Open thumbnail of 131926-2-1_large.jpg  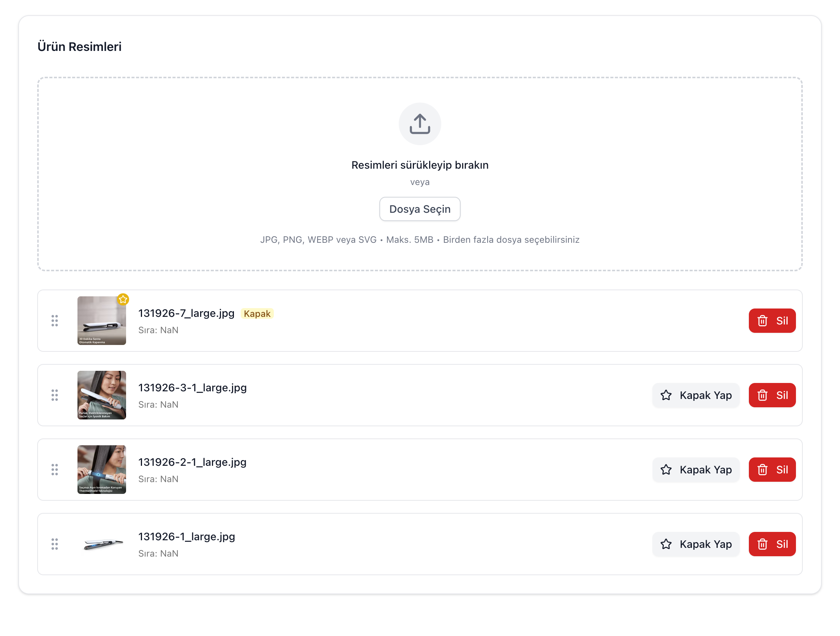click(101, 470)
